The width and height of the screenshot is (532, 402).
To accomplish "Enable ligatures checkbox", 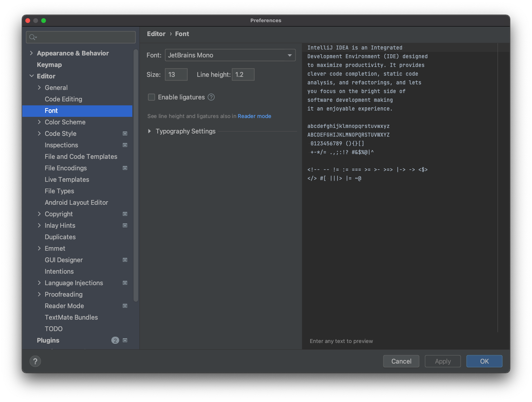I will tap(151, 97).
